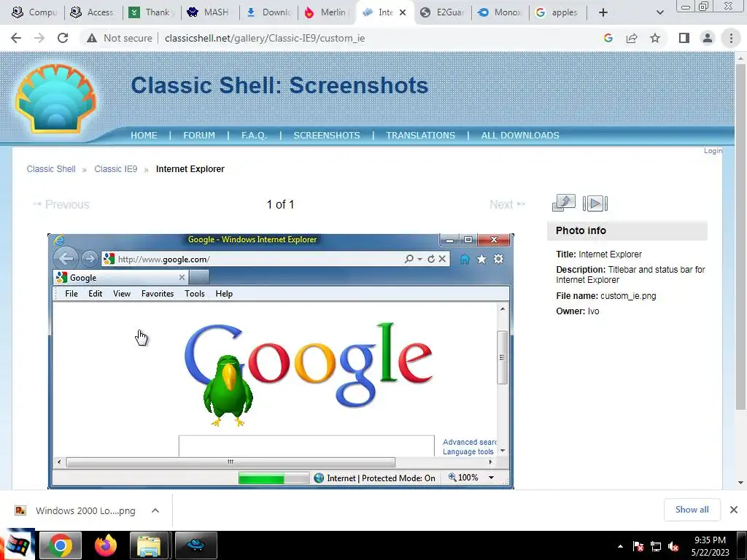Expand the tab search chevron
Screen dimensions: 747x560
659,12
